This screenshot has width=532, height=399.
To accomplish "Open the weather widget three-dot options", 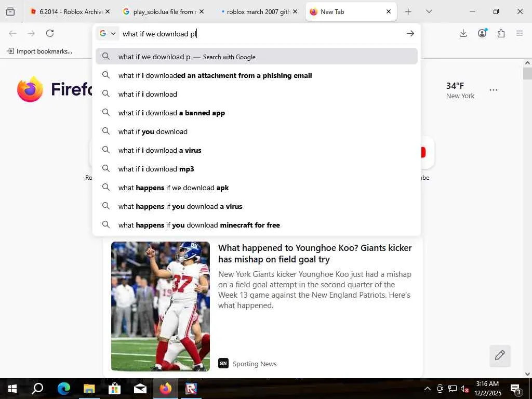I will [494, 90].
